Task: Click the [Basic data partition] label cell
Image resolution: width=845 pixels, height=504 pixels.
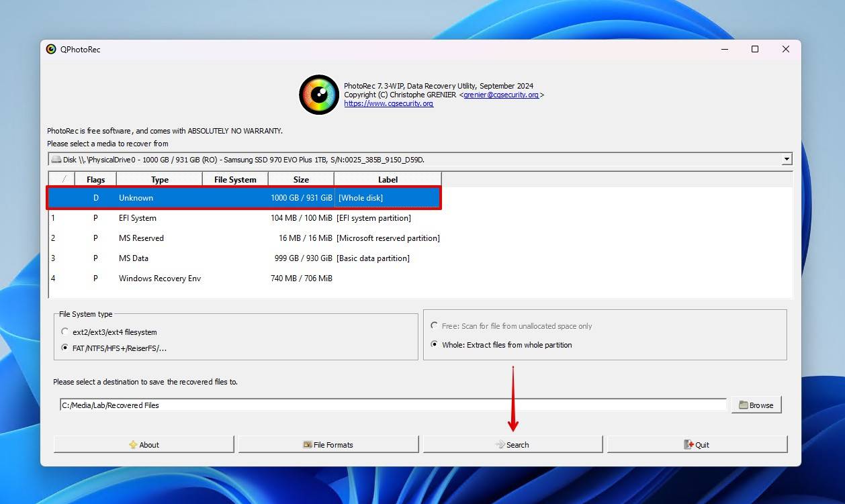Action: (373, 258)
